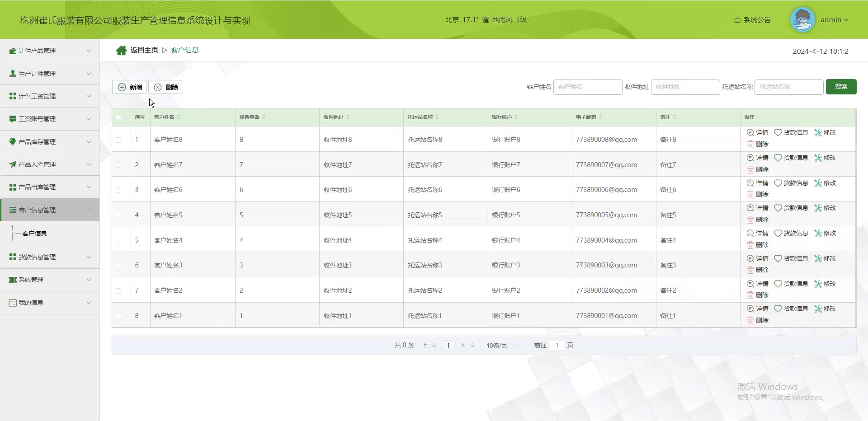
Task: Open the 10条/页 page size dropdown
Action: tap(501, 346)
